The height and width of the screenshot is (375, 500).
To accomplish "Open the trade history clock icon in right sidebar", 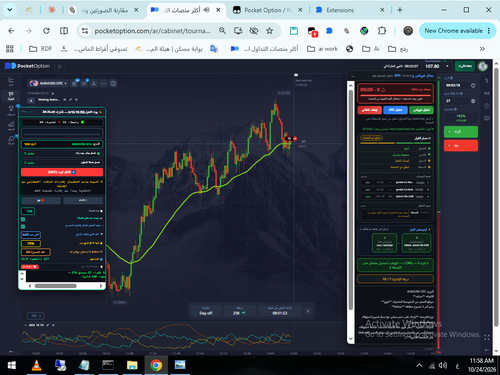I will click(487, 106).
